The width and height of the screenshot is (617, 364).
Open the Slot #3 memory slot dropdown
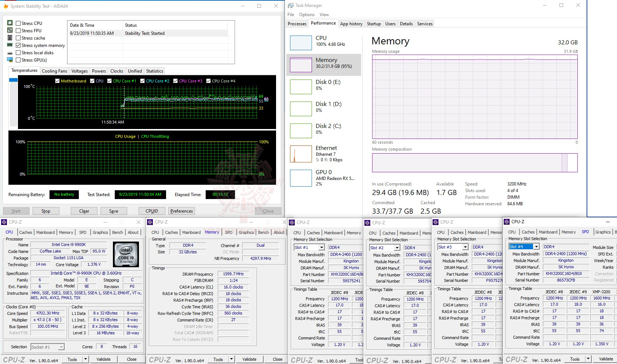465,247
